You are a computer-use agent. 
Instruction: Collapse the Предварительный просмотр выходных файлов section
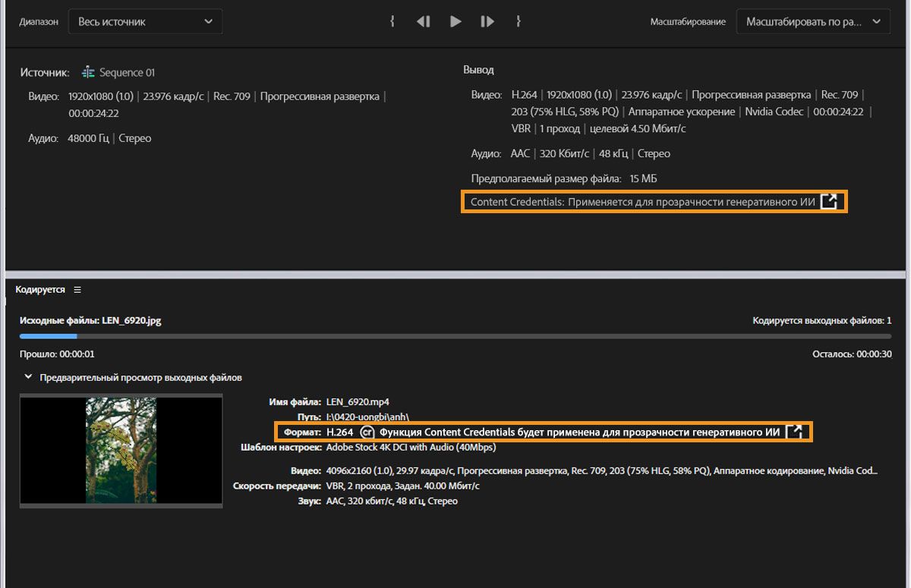(28, 378)
